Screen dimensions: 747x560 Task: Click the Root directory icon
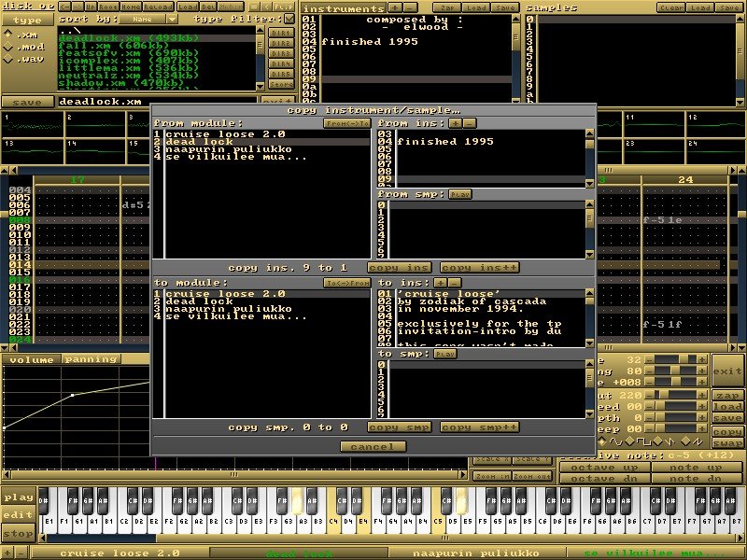point(109,6)
